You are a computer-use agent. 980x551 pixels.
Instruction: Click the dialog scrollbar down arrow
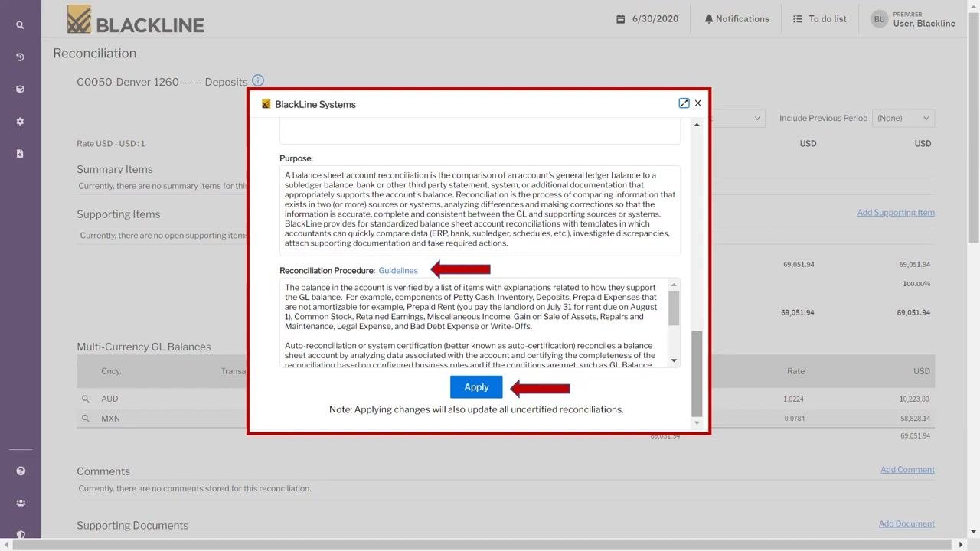[697, 423]
